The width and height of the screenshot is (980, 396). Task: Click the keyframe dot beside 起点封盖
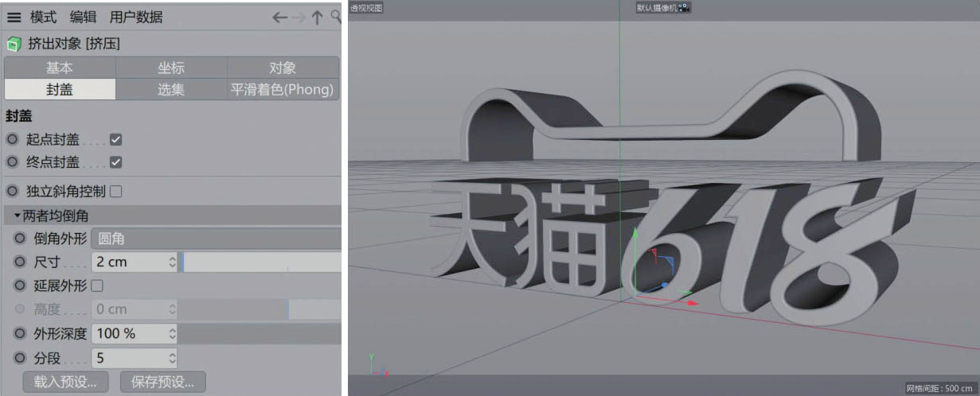point(12,139)
